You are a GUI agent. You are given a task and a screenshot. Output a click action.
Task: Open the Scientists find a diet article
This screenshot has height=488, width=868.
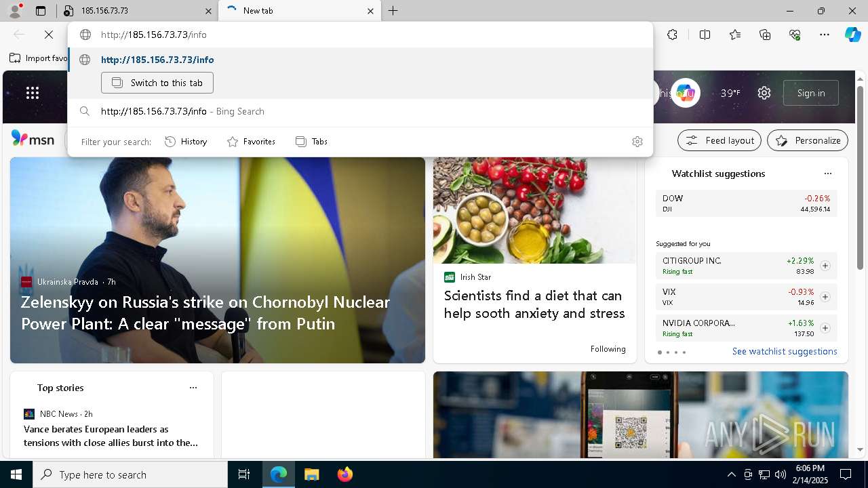pyautogui.click(x=534, y=304)
